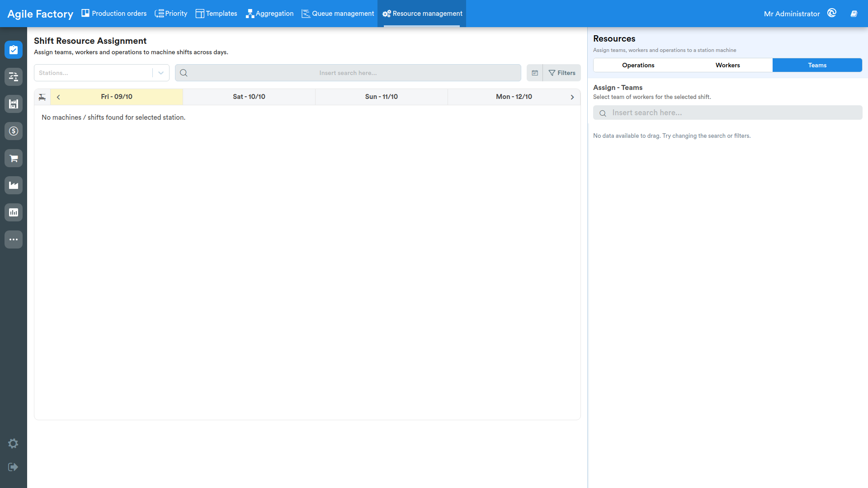Select the Sat - 10/10 day column
868x488 pixels.
point(249,97)
